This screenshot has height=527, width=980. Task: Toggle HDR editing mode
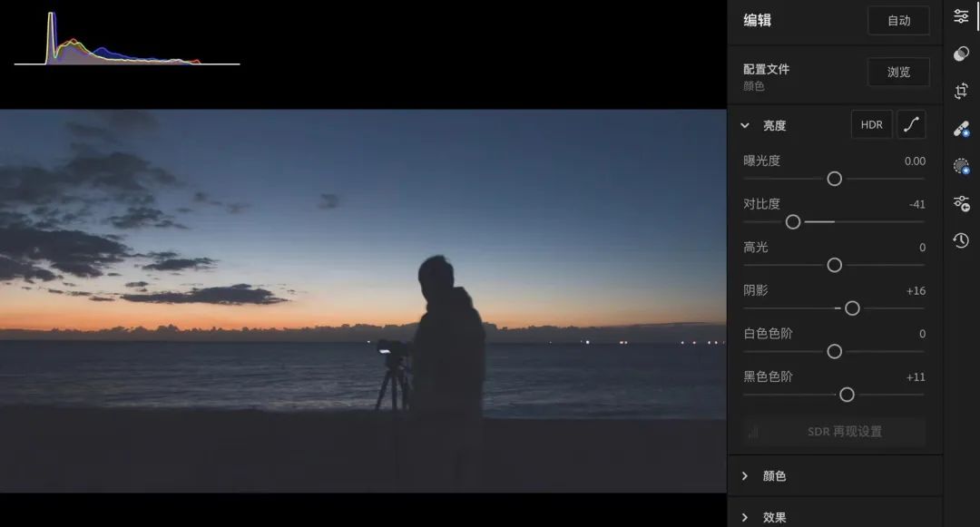click(871, 125)
